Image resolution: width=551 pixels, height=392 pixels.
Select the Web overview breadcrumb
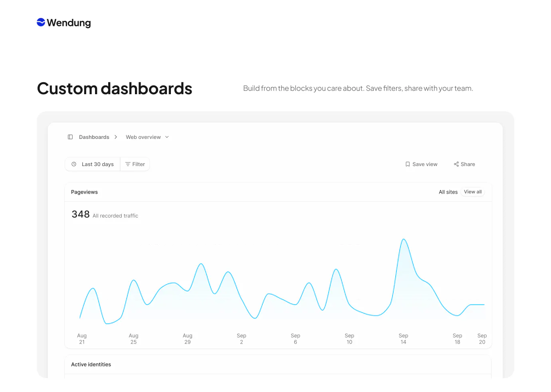point(143,137)
